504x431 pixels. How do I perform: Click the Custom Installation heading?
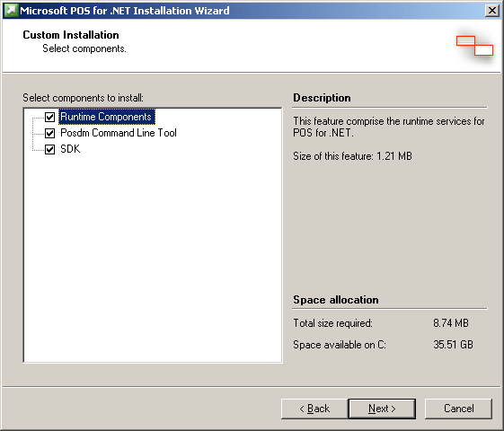[71, 35]
